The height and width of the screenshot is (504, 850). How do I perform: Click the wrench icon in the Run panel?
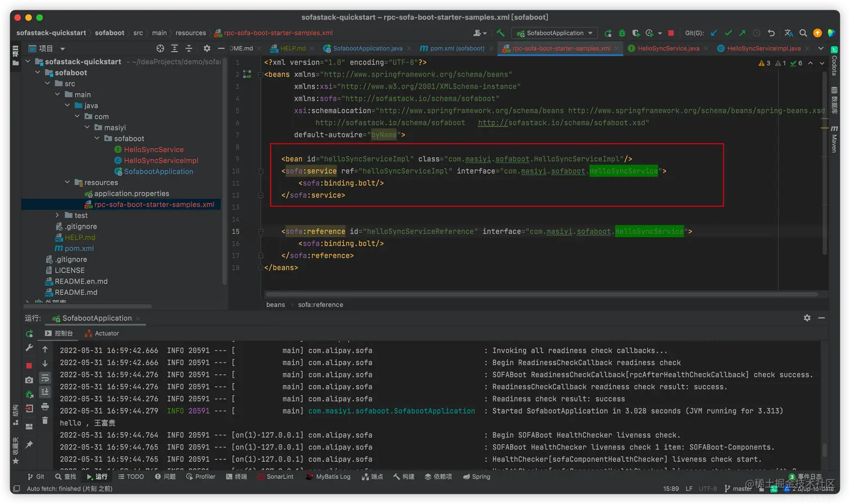(29, 348)
